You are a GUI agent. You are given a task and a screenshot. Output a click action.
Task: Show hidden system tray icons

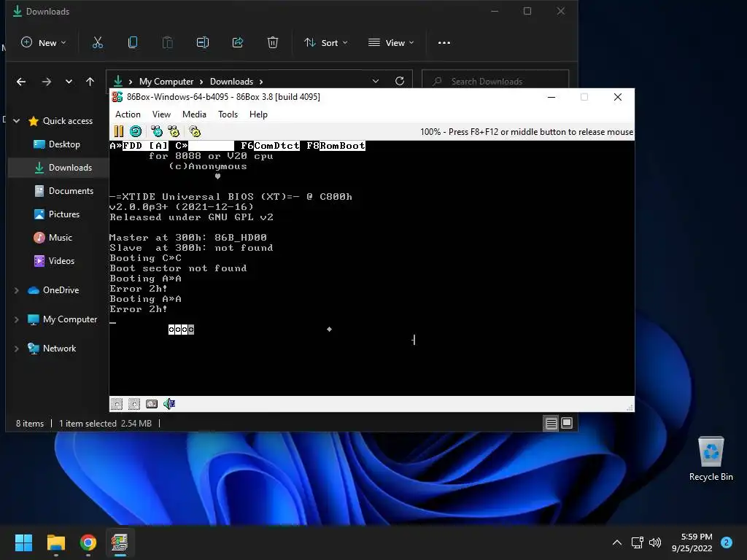click(x=617, y=542)
